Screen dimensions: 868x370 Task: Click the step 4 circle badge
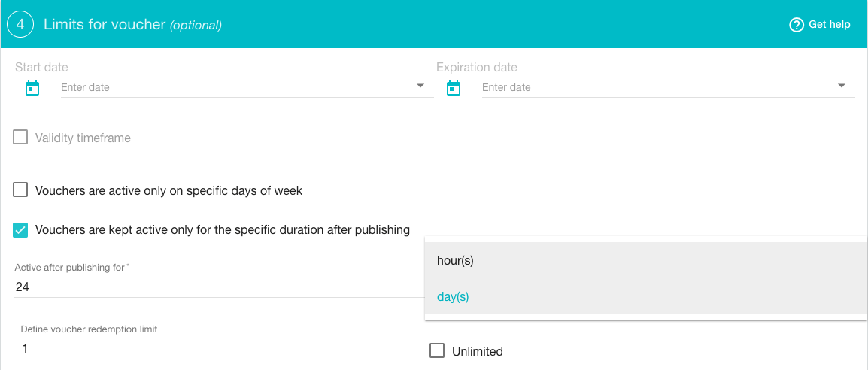(x=20, y=25)
